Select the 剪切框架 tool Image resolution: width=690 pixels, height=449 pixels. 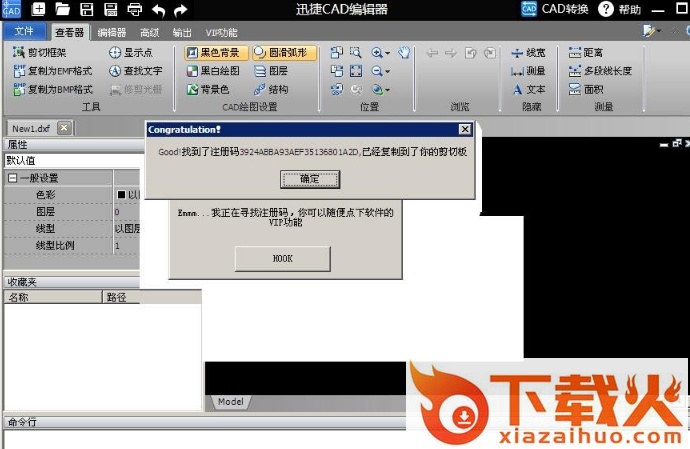click(40, 52)
